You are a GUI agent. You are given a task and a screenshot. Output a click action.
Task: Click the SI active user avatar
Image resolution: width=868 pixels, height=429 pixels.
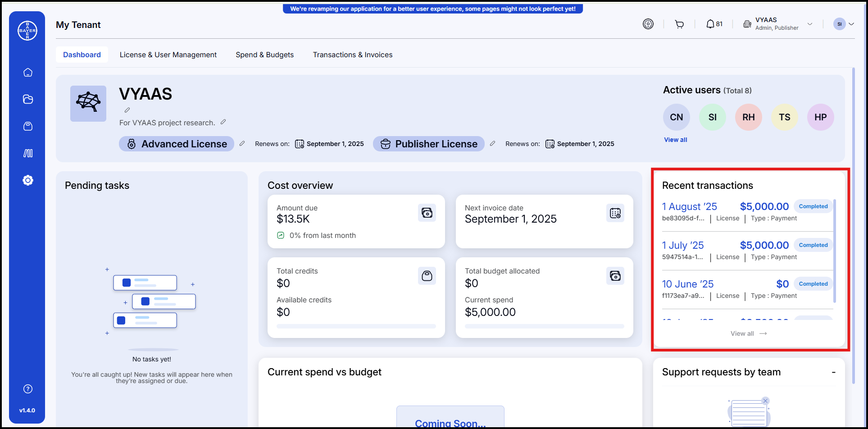713,117
